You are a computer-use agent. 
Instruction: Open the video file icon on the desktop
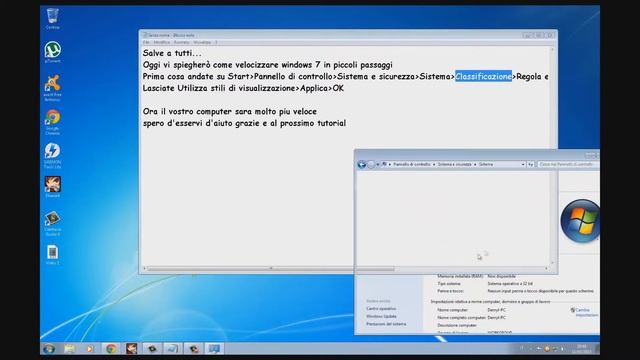[52, 255]
